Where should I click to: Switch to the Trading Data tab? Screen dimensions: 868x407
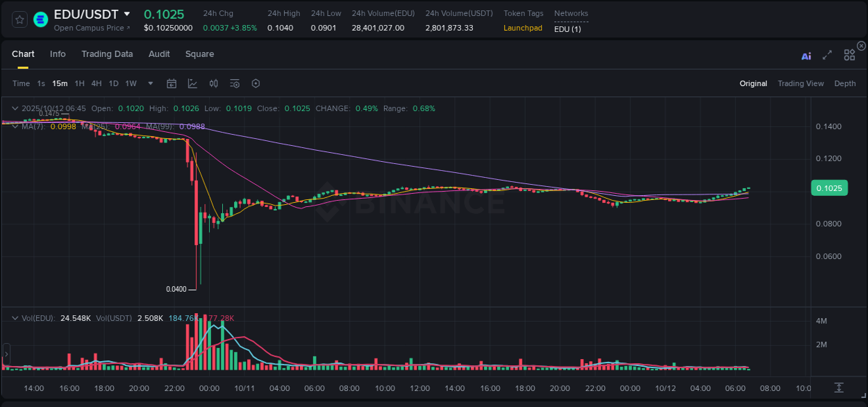pos(107,54)
